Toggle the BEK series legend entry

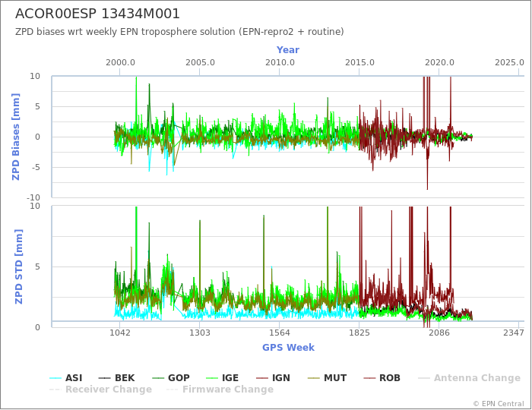point(116,378)
